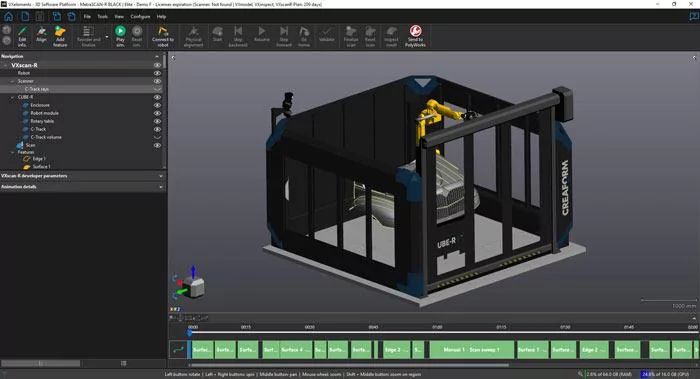Toggle visibility of Enclosure
700x379 pixels.
click(157, 105)
